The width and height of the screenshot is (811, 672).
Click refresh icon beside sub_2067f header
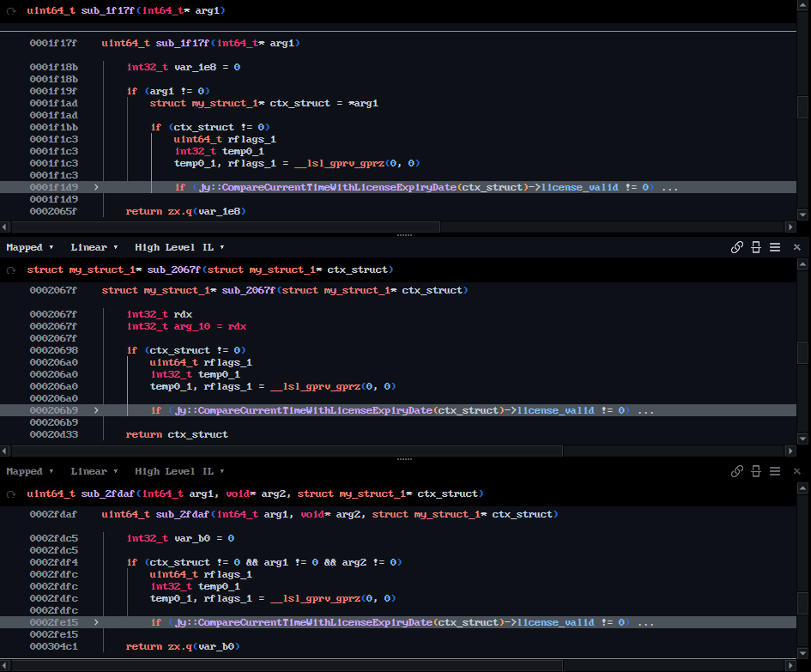(x=10, y=270)
